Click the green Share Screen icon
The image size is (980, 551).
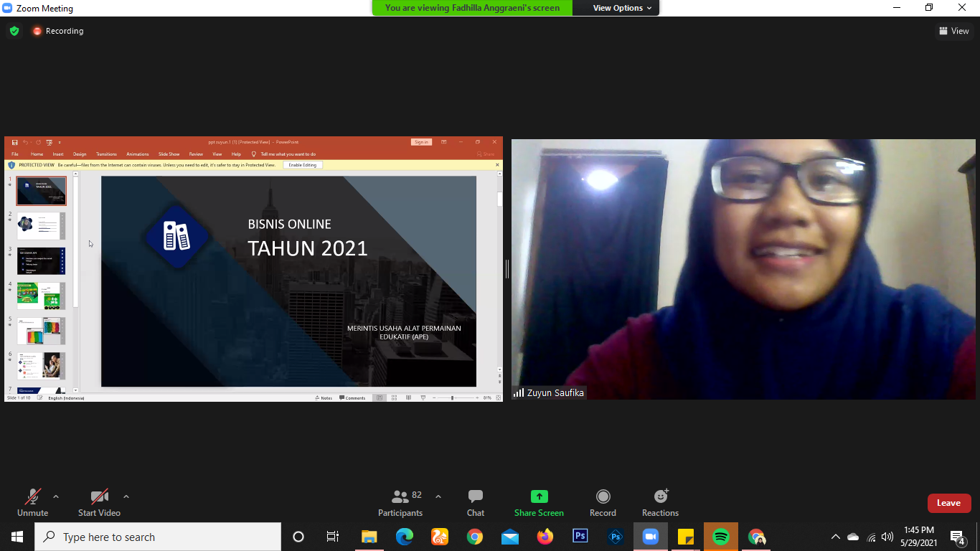coord(539,496)
